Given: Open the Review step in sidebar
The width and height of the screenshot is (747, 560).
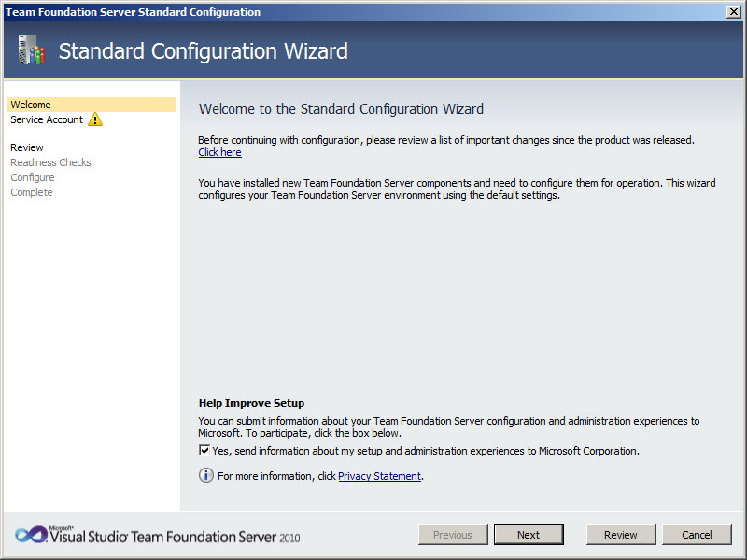Looking at the screenshot, I should (27, 147).
